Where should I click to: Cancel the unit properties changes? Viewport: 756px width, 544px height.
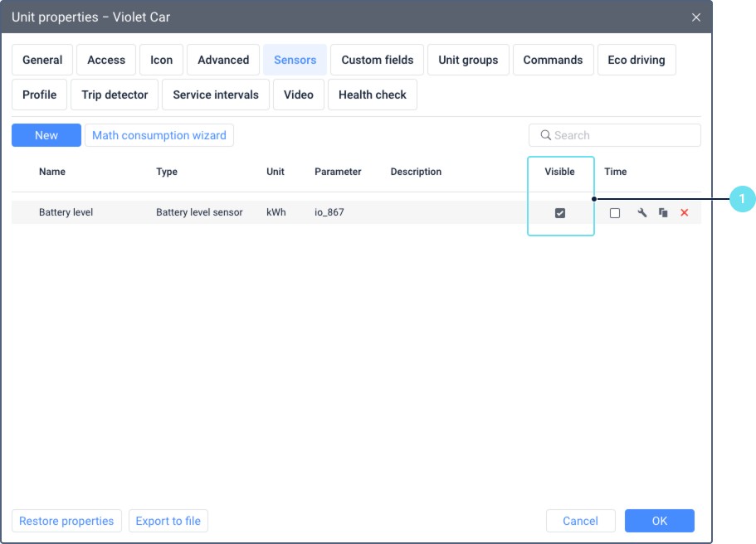[x=581, y=521]
